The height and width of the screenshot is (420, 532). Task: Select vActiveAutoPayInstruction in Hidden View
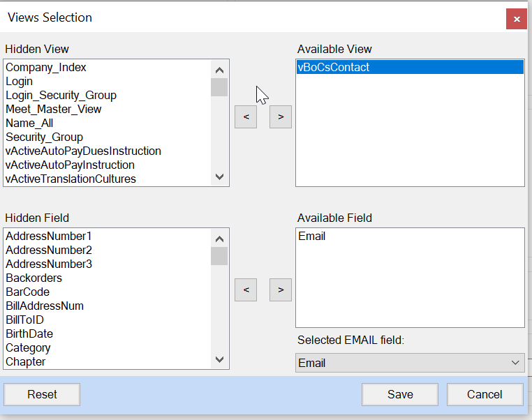click(x=71, y=165)
